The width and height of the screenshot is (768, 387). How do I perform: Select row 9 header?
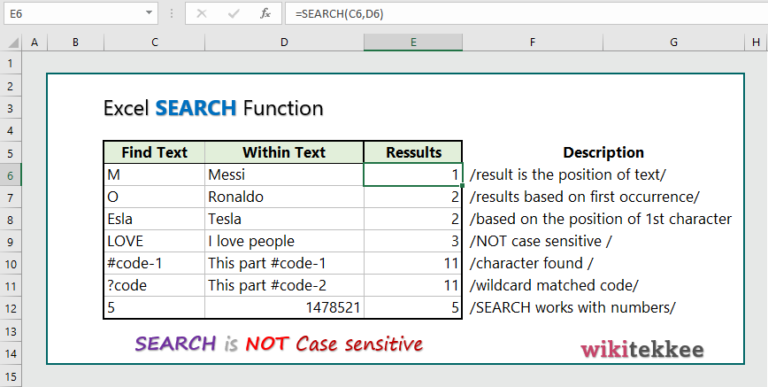point(11,242)
